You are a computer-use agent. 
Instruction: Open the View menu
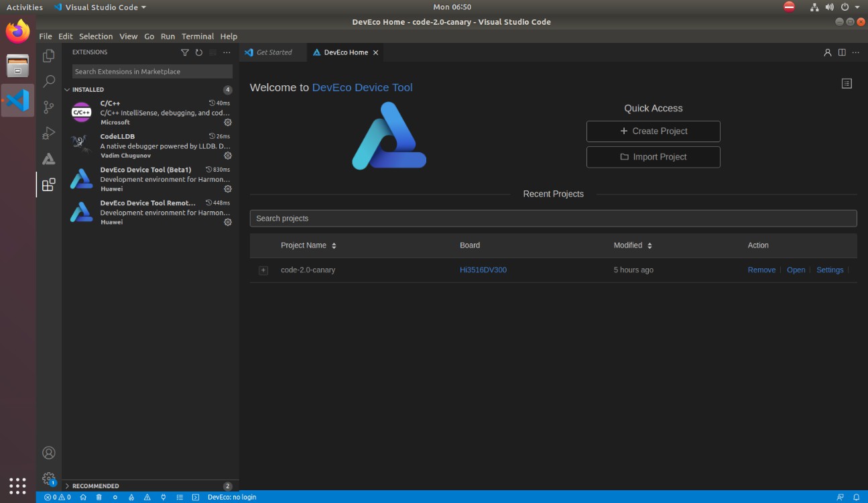[x=129, y=36]
